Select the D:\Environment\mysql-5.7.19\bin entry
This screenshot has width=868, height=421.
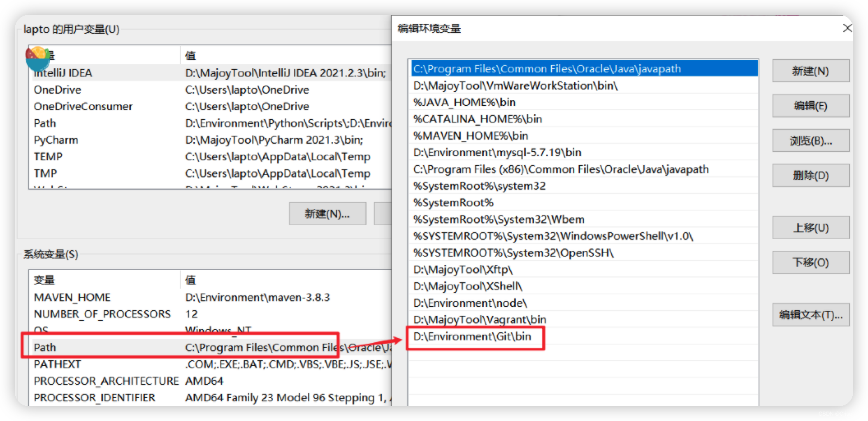point(584,153)
